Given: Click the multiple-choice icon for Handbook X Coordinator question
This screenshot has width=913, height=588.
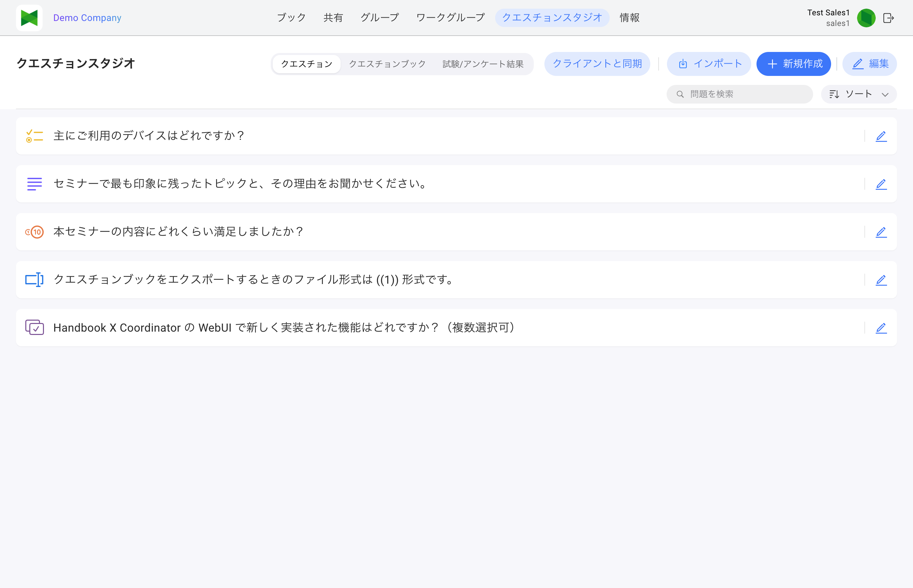Looking at the screenshot, I should click(x=34, y=328).
